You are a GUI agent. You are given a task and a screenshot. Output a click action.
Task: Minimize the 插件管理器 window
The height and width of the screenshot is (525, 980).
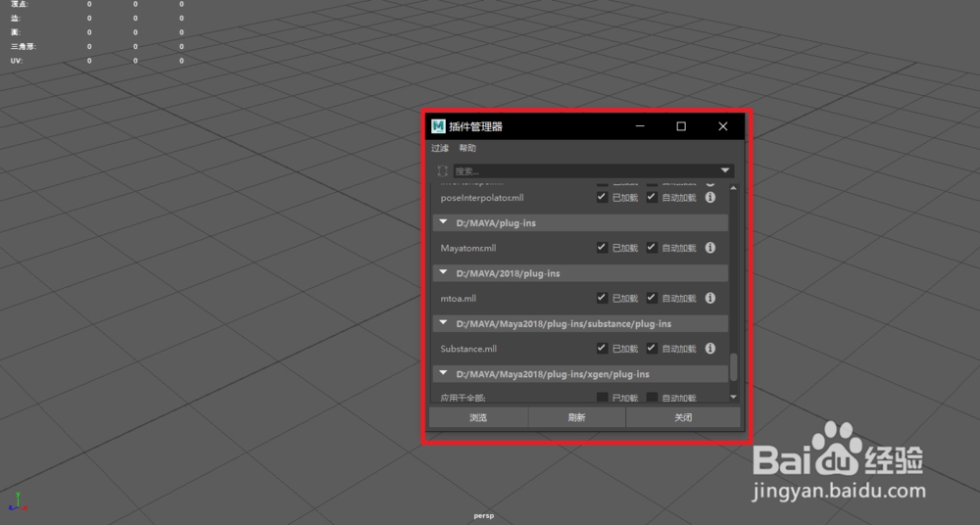click(x=640, y=126)
